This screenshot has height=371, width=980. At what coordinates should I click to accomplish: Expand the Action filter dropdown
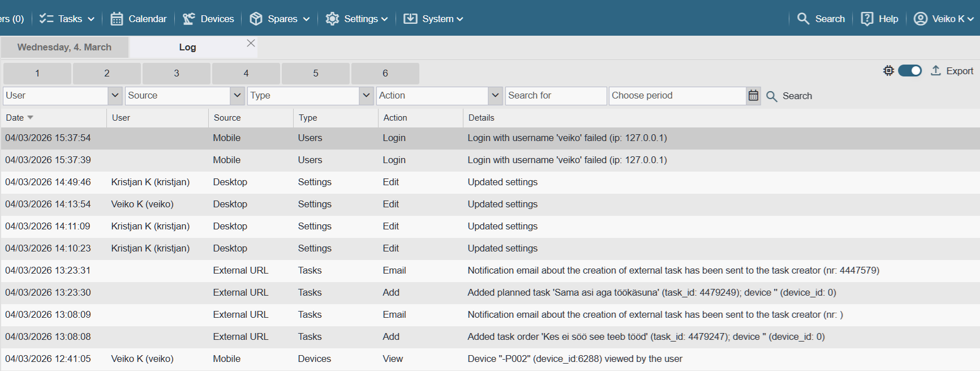(496, 96)
